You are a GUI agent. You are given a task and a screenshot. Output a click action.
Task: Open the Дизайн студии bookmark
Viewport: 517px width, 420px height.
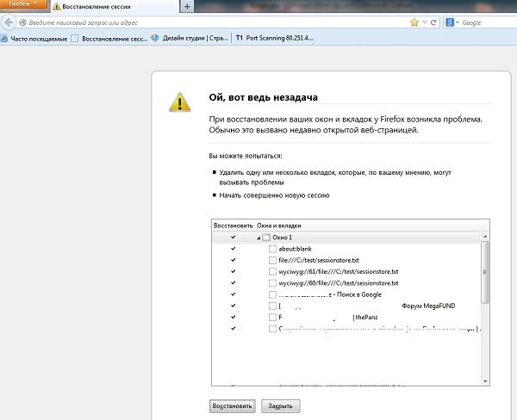click(x=190, y=38)
